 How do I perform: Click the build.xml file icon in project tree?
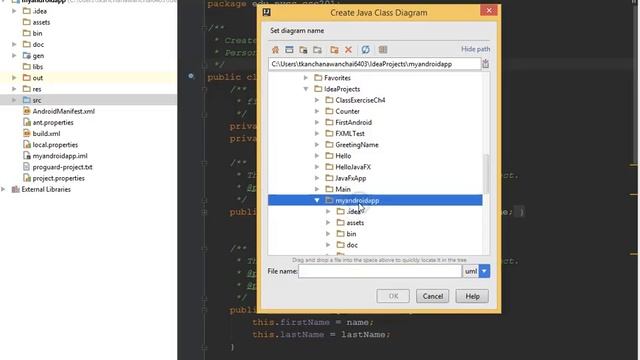click(x=27, y=133)
